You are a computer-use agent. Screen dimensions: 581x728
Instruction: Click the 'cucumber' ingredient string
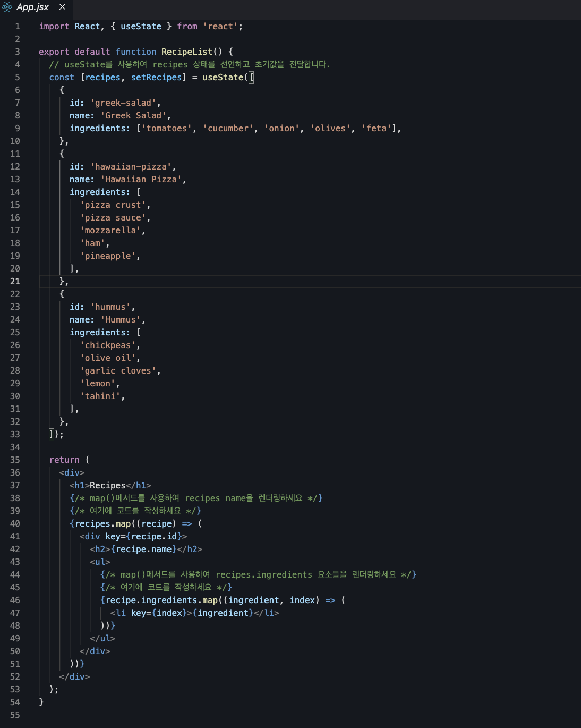coord(228,128)
